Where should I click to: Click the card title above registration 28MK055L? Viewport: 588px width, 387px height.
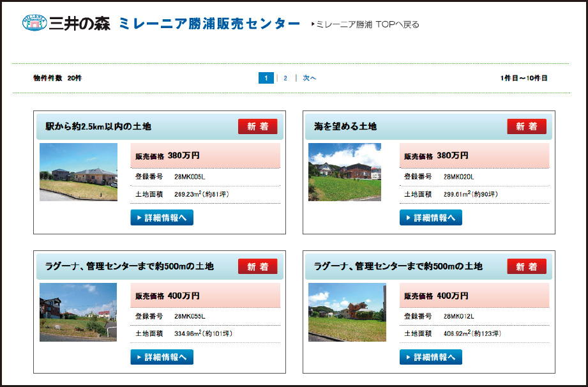130,266
